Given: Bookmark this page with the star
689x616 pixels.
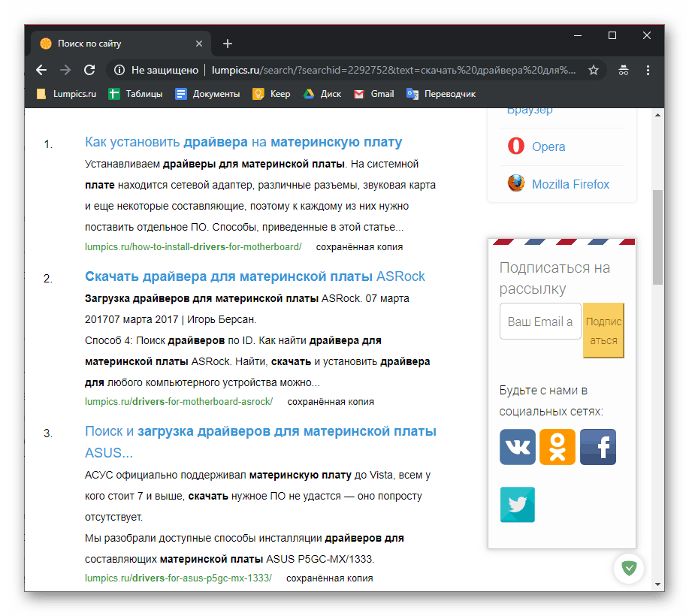Looking at the screenshot, I should (594, 70).
